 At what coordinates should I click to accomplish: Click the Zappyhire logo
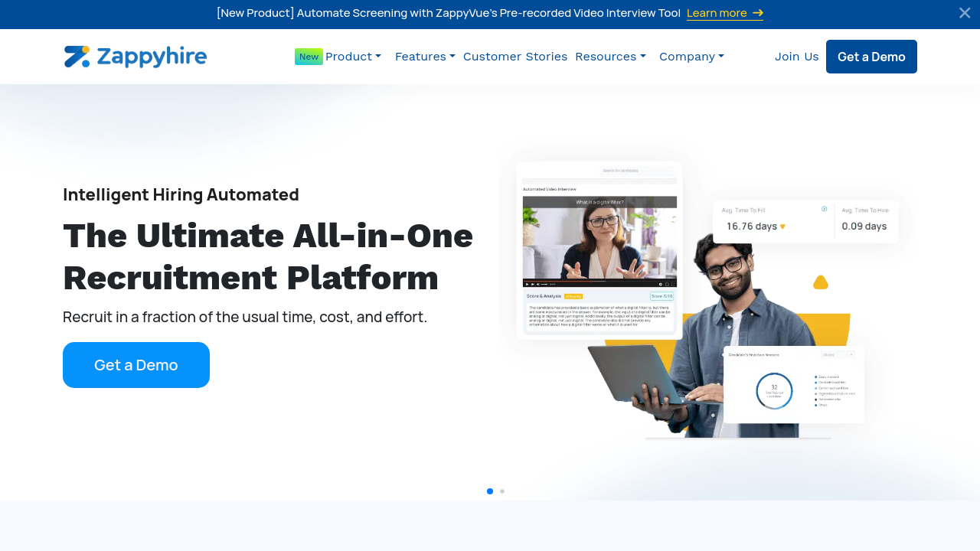136,57
